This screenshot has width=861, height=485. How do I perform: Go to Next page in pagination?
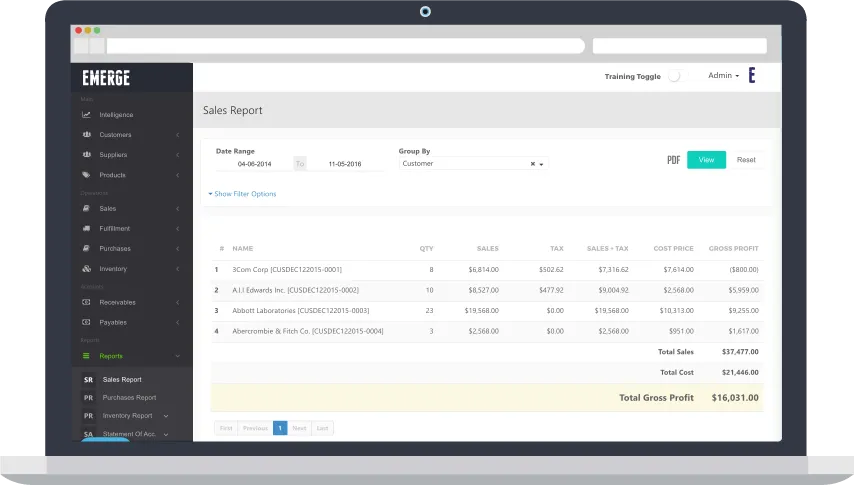coord(299,428)
